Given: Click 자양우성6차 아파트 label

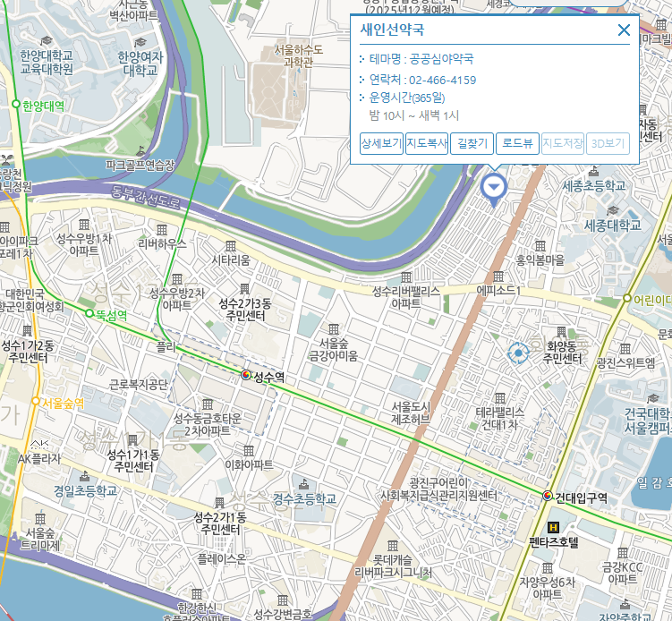Looking at the screenshot, I should pos(548,588).
